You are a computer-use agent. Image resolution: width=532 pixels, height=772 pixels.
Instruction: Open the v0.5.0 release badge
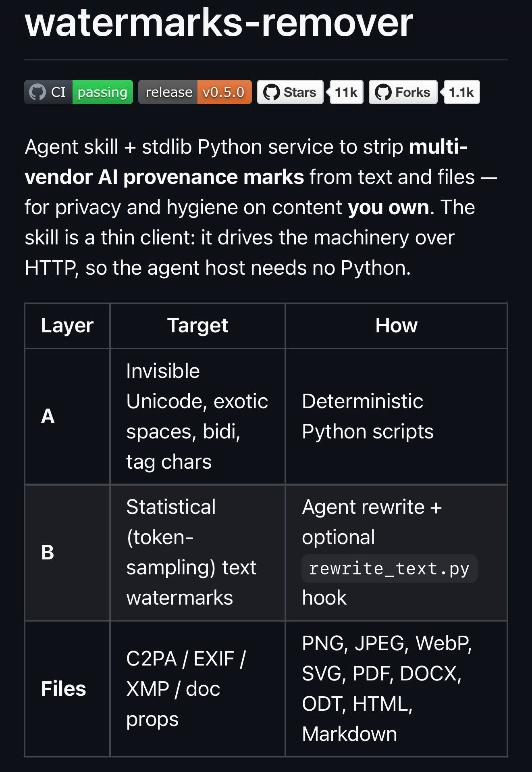224,92
